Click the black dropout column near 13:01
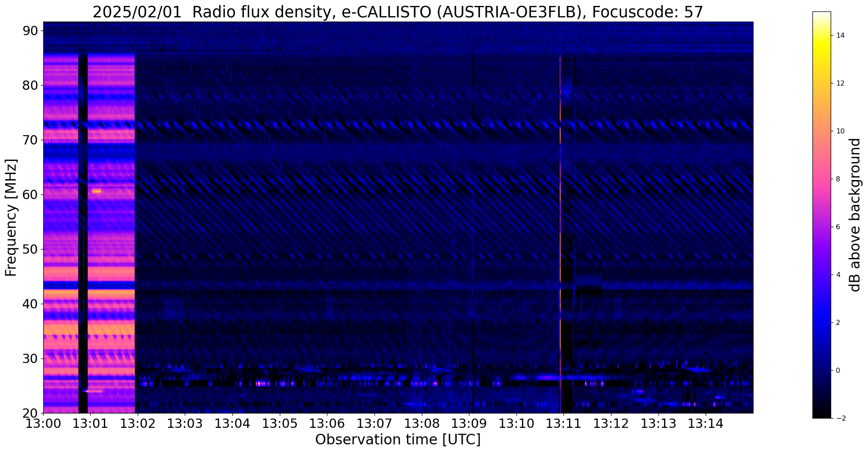This screenshot has height=452, width=868. click(83, 233)
